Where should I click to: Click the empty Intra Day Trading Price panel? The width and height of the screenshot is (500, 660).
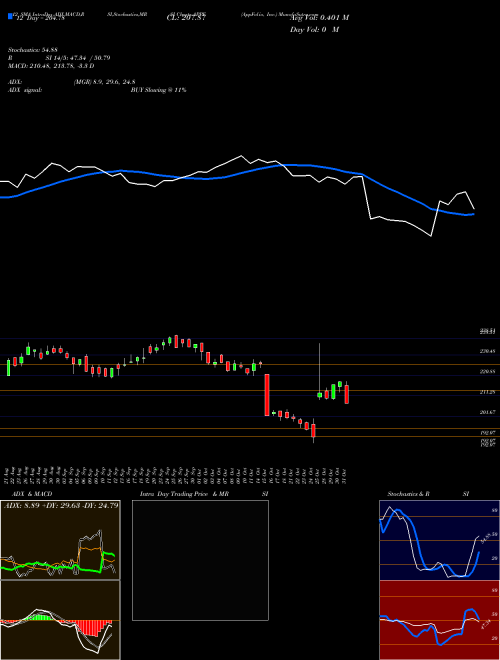(x=200, y=560)
